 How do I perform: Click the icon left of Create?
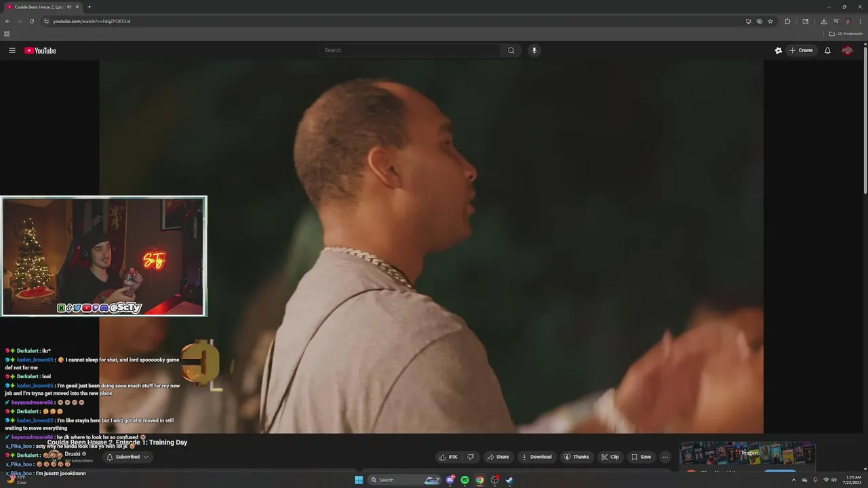pos(778,50)
